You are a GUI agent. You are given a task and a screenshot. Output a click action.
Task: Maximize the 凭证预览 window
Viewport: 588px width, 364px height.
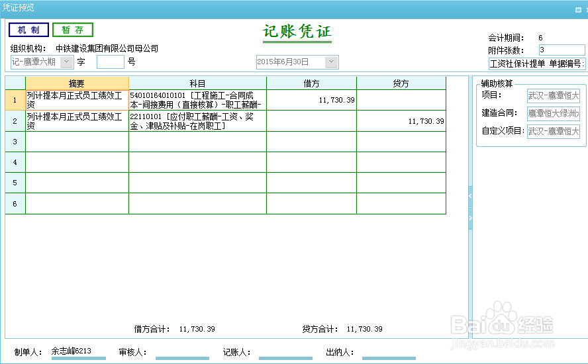pos(578,10)
